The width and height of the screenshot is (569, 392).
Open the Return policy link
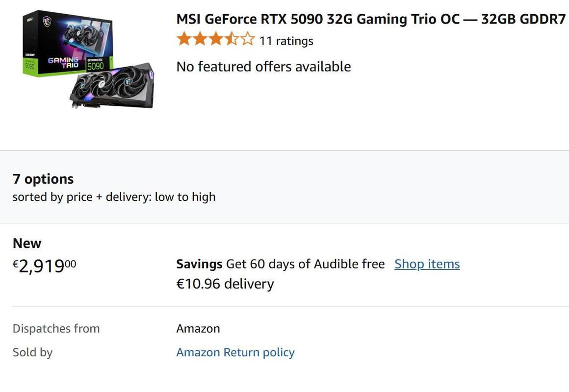click(259, 352)
